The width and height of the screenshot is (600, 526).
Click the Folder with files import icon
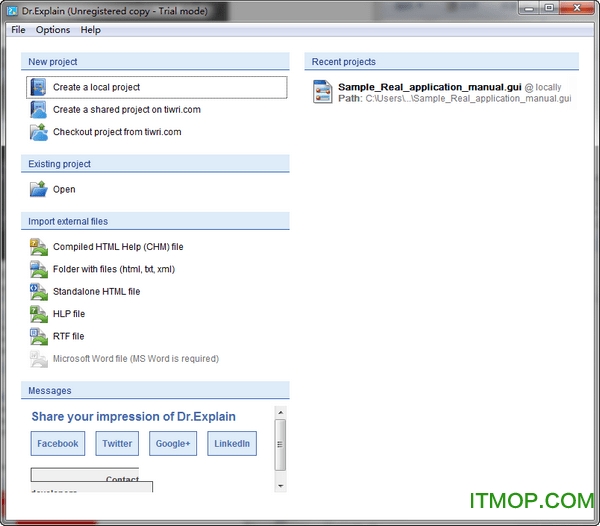point(39,269)
